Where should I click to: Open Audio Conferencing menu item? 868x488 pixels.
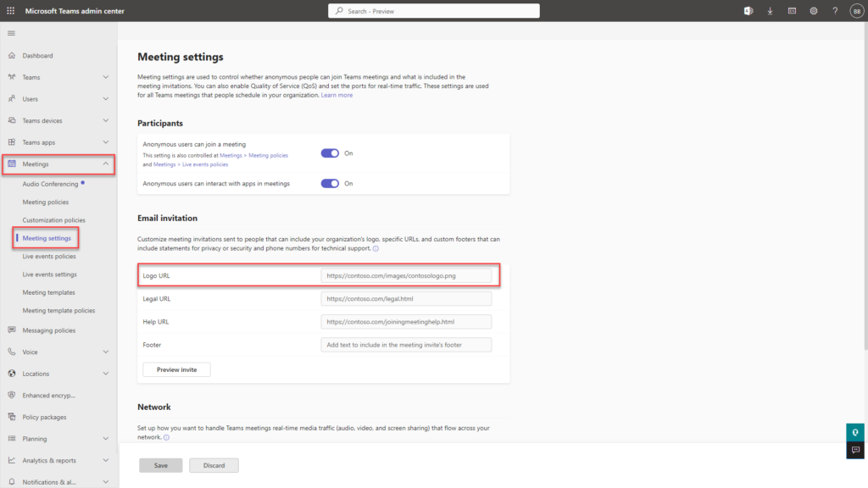(x=50, y=184)
